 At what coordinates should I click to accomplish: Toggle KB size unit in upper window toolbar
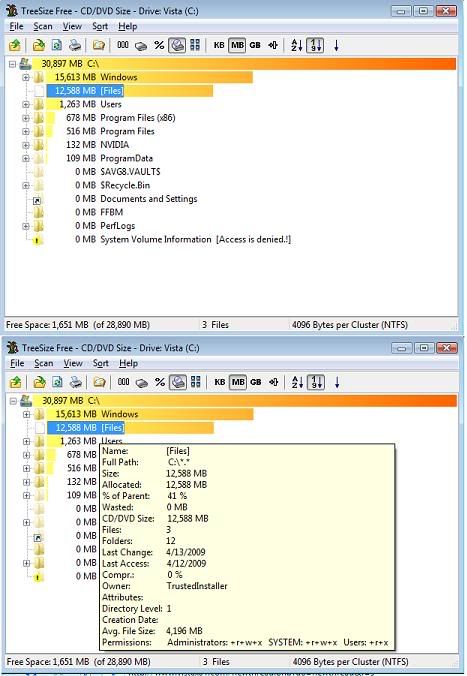pos(219,45)
